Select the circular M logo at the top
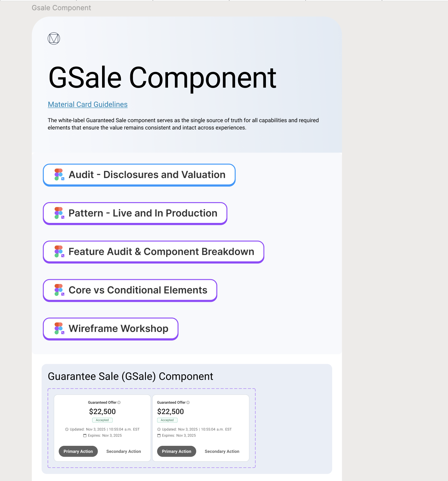 53,39
